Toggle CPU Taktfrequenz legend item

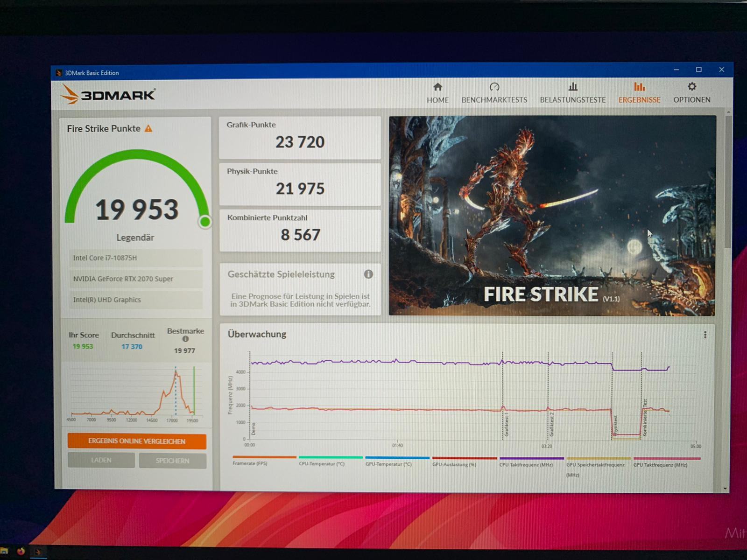pos(532,462)
